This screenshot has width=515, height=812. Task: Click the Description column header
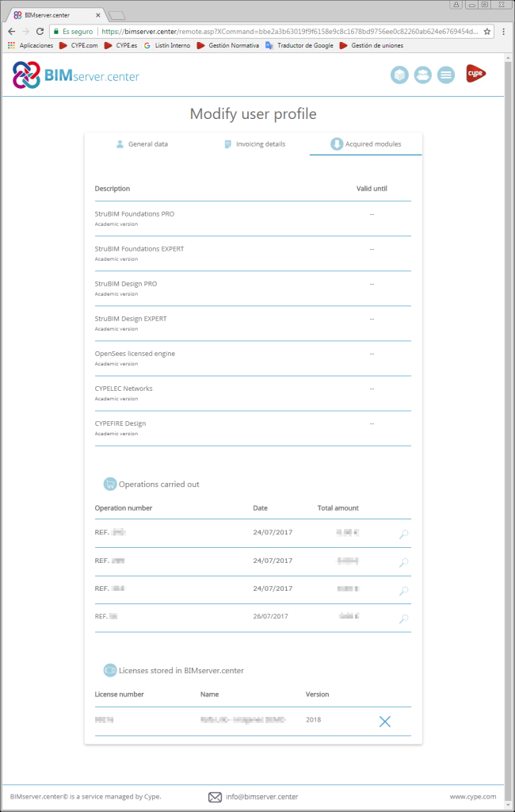[x=113, y=189]
